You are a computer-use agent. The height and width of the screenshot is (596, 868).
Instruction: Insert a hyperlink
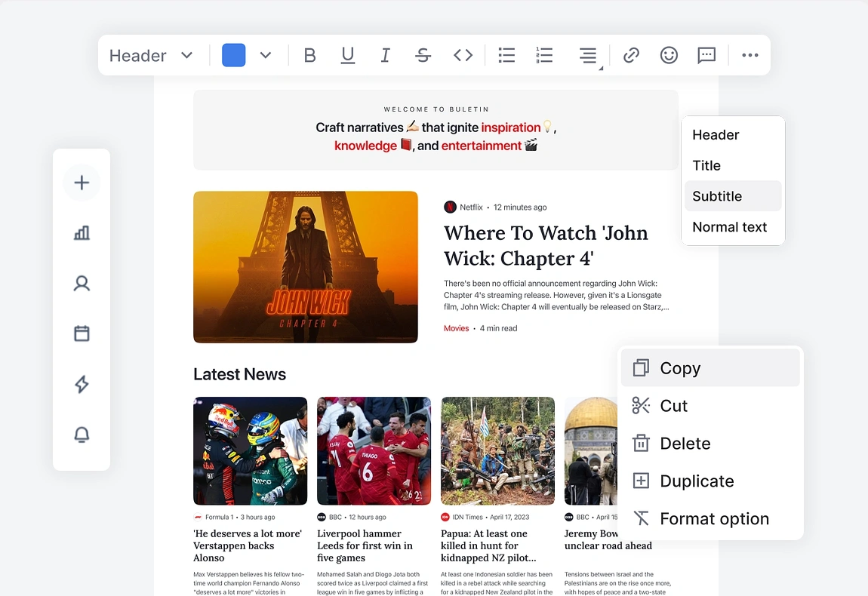pos(631,54)
